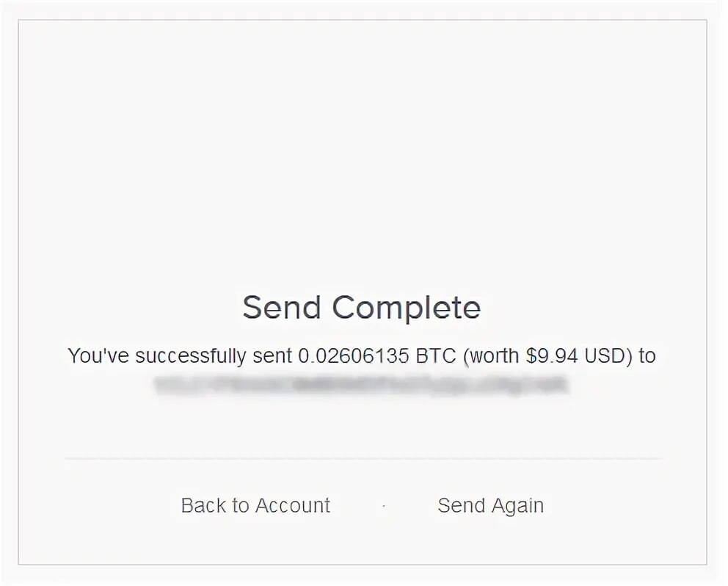Screen dimensions: 728x586
Task: Click the (worth text in the message
Action: coord(491,356)
